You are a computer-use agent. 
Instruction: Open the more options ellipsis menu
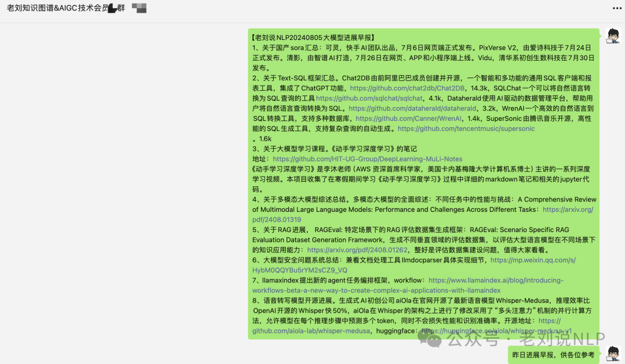coord(616,8)
